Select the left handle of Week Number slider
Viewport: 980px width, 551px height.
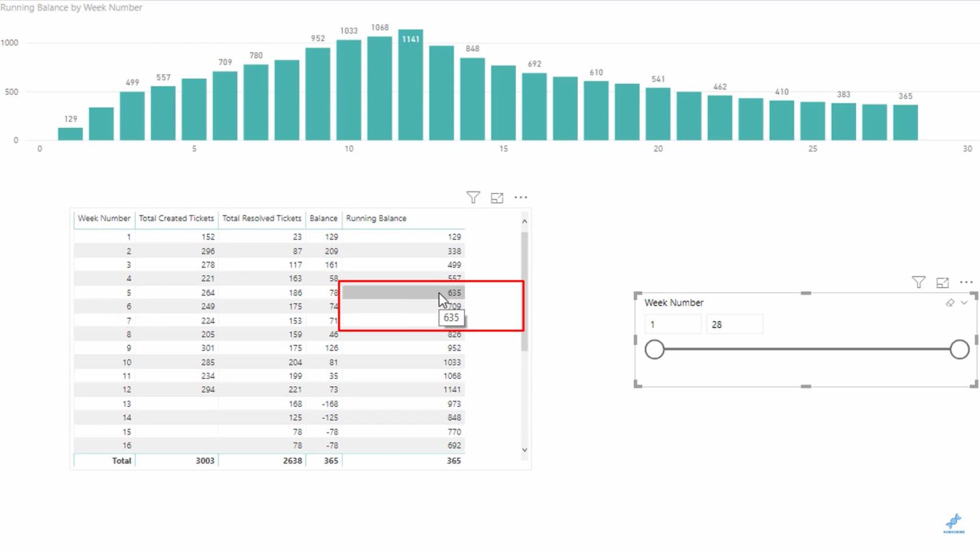tap(654, 349)
